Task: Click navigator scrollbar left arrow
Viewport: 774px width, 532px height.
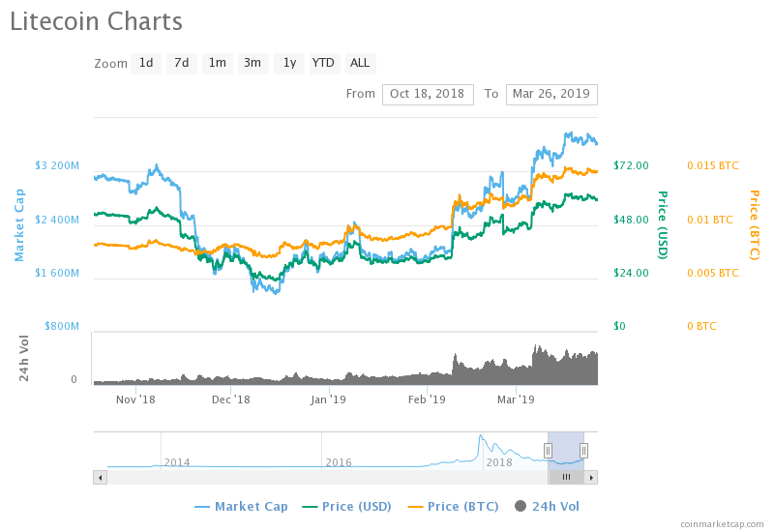Action: [100, 477]
